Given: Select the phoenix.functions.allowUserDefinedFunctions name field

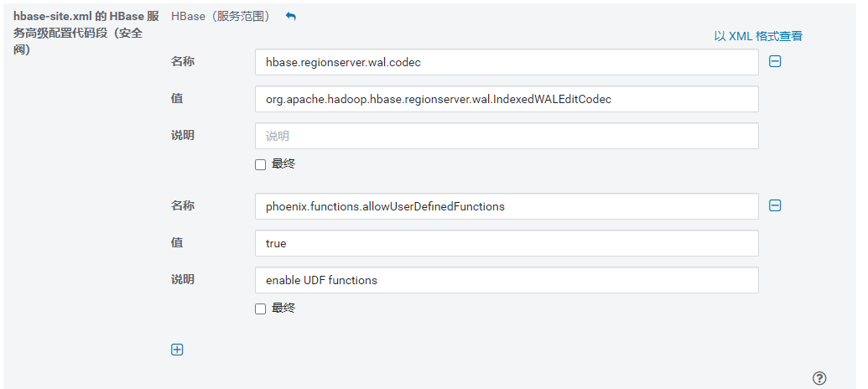Looking at the screenshot, I should coord(507,206).
